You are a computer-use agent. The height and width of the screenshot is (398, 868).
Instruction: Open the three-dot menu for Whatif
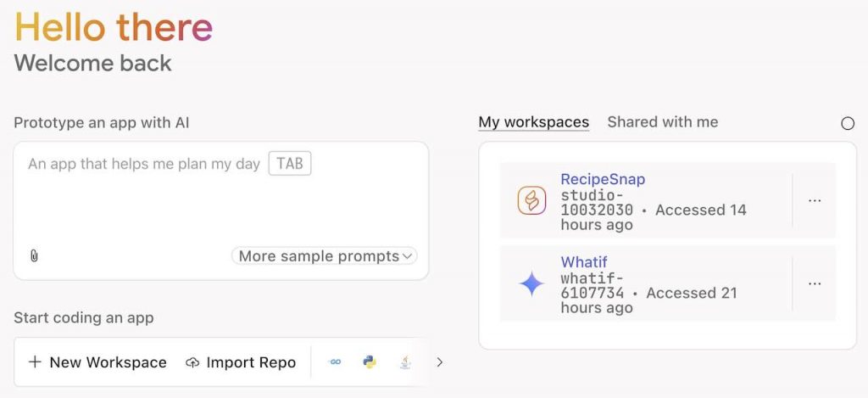815,283
